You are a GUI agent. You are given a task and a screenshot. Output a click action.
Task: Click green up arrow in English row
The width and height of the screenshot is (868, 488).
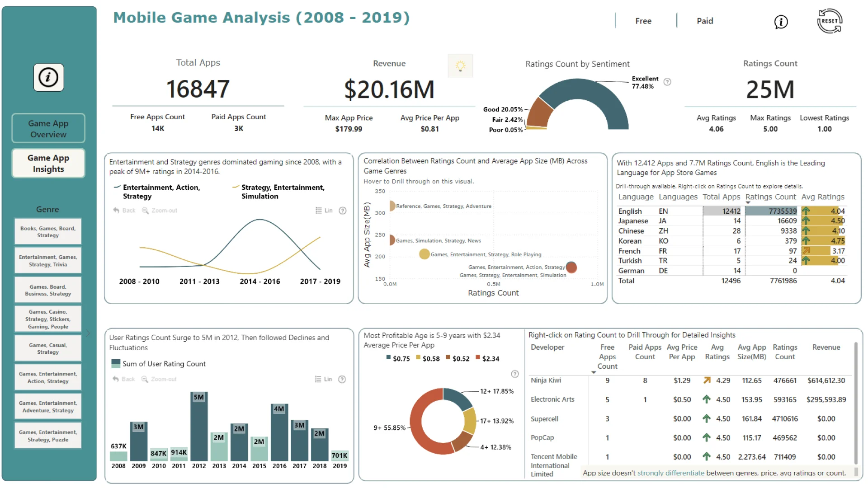click(x=806, y=211)
